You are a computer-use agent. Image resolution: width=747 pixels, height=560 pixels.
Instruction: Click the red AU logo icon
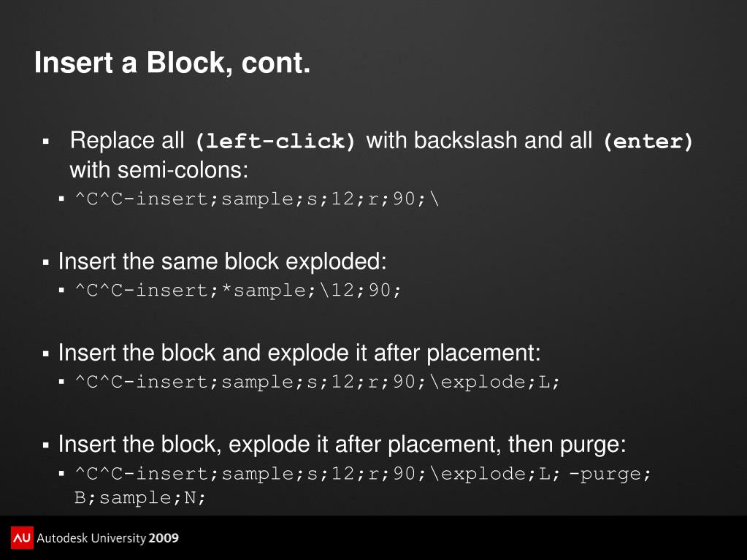(22, 537)
